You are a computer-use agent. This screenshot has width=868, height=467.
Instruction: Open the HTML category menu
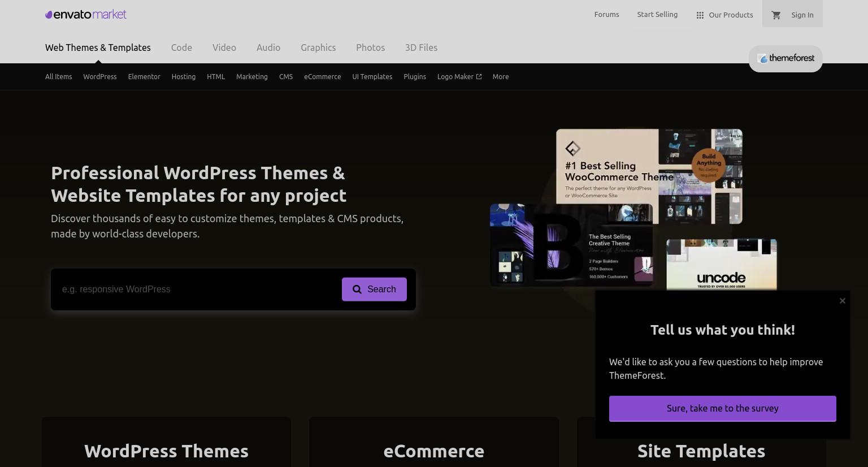point(216,76)
